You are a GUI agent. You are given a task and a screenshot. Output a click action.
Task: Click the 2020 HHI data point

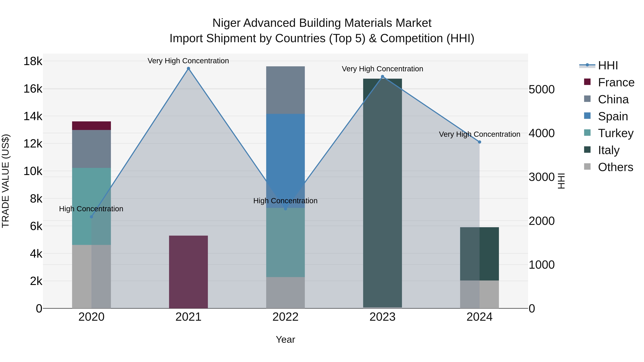point(91,217)
